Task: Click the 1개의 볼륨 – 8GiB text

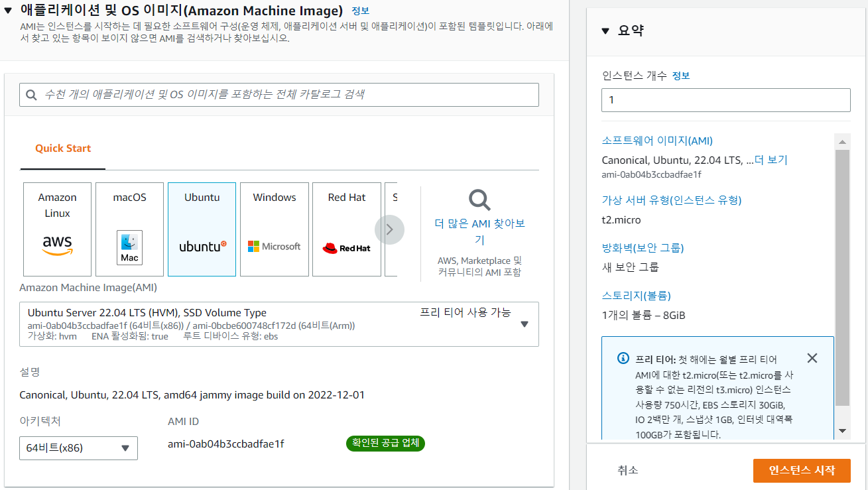Action: (643, 315)
